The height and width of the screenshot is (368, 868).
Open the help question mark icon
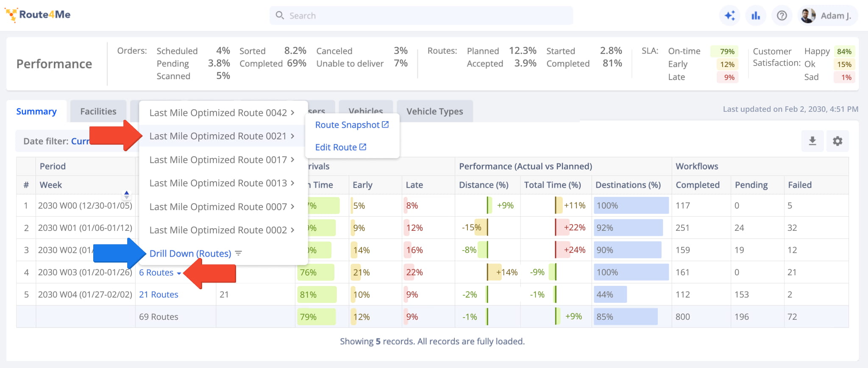pyautogui.click(x=782, y=16)
